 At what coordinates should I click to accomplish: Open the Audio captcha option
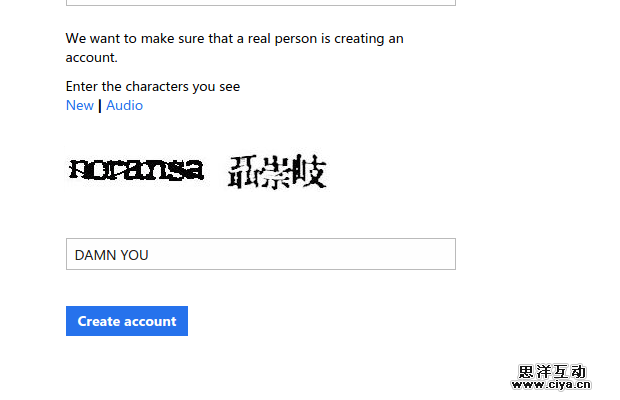coord(125,106)
